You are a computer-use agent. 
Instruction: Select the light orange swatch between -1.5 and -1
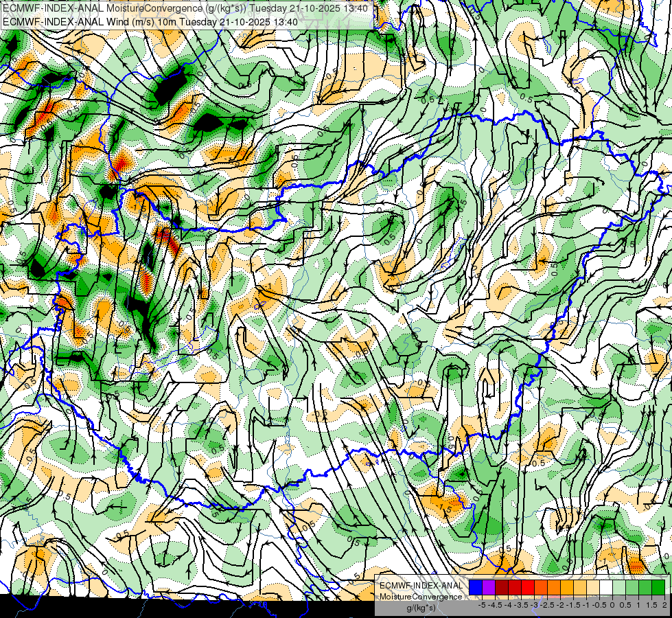click(x=580, y=588)
